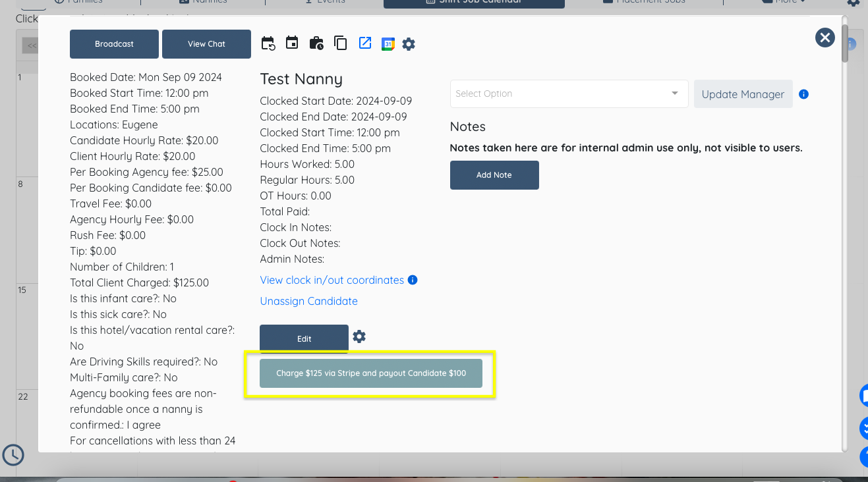Click the Add Note button
The height and width of the screenshot is (482, 868).
coord(494,175)
